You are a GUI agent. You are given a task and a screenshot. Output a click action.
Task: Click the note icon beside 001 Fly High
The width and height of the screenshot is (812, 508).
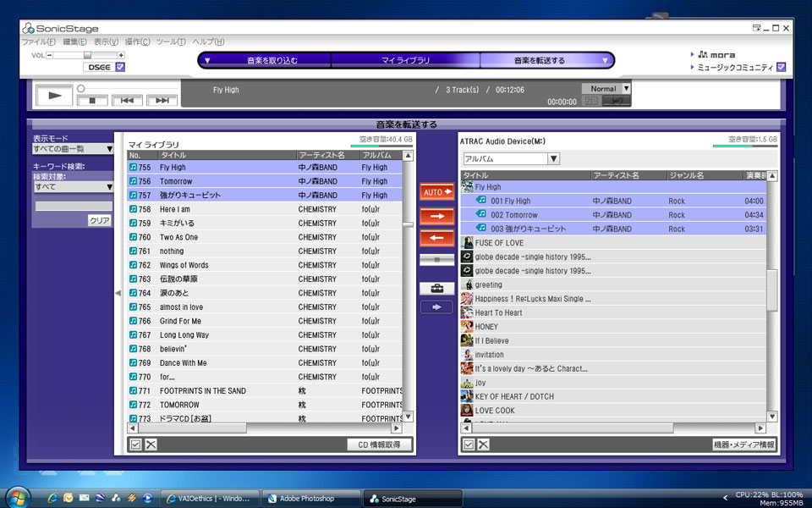tap(481, 200)
